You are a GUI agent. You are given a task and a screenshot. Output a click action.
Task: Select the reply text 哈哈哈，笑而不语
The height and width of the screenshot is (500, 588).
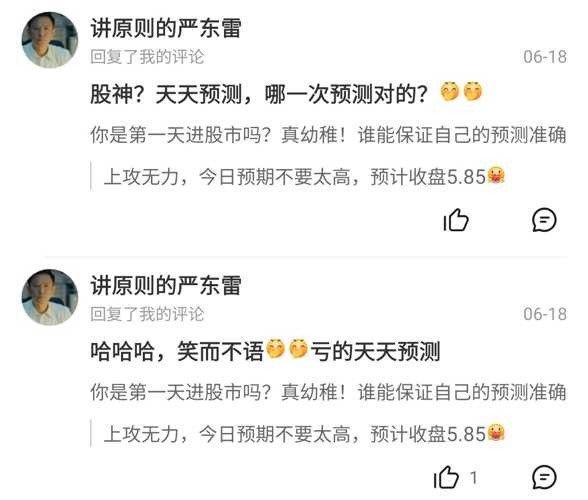point(177,351)
